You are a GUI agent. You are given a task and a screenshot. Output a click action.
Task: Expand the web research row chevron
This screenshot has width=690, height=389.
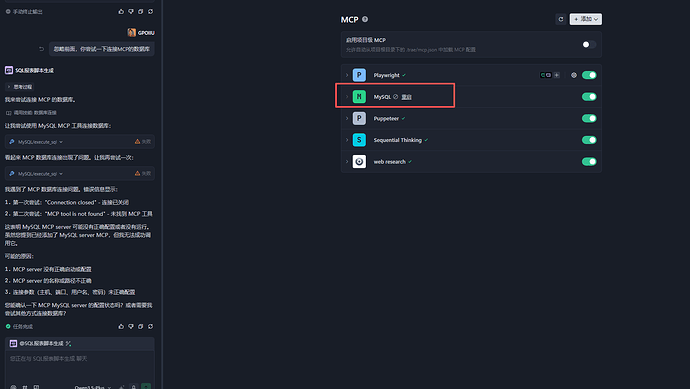point(347,161)
